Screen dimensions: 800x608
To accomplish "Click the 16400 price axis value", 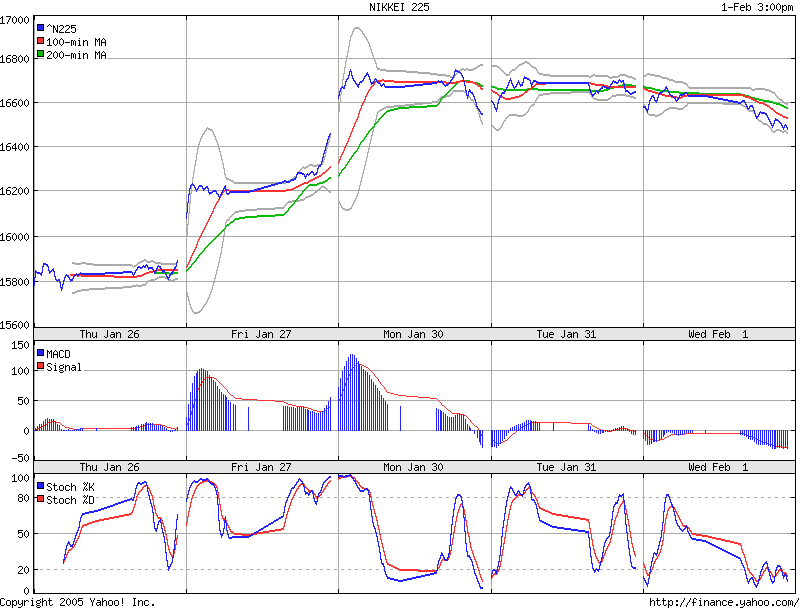I will click(15, 147).
